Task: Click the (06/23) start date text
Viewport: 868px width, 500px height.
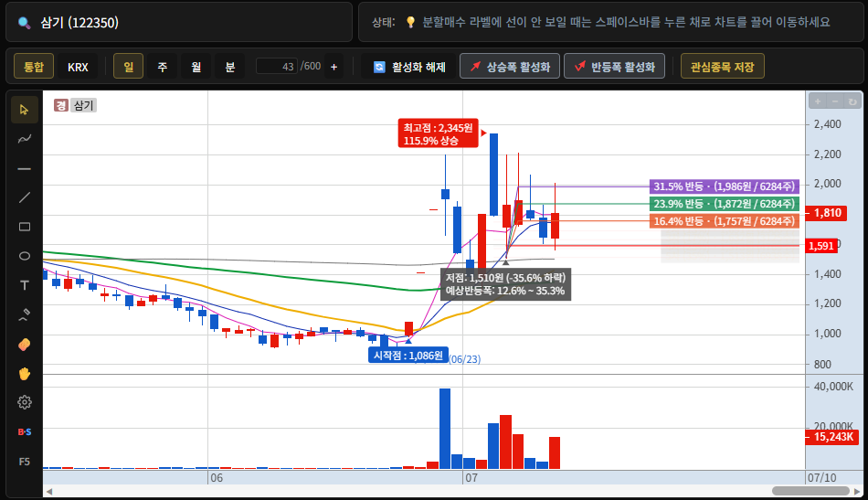Action: pyautogui.click(x=464, y=359)
